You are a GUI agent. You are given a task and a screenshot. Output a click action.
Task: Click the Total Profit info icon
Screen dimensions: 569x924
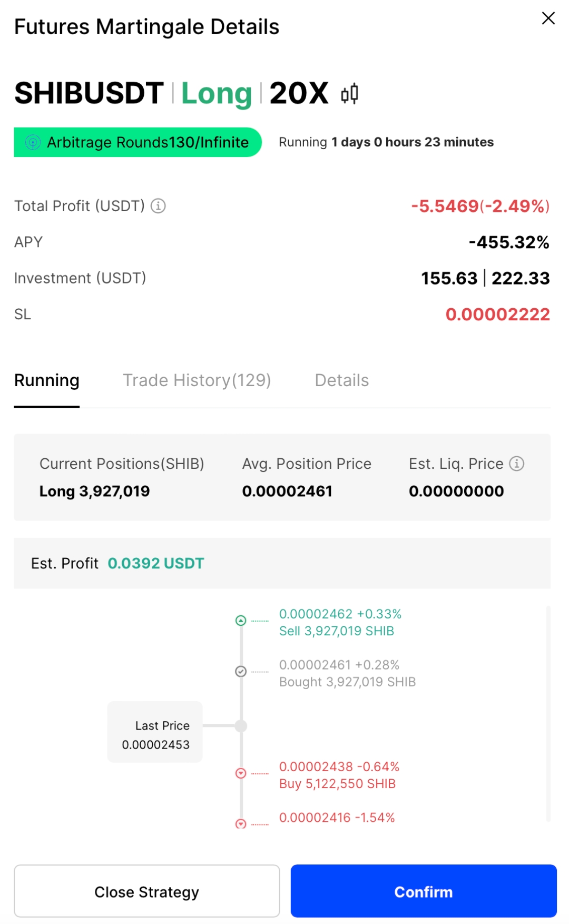(x=158, y=206)
